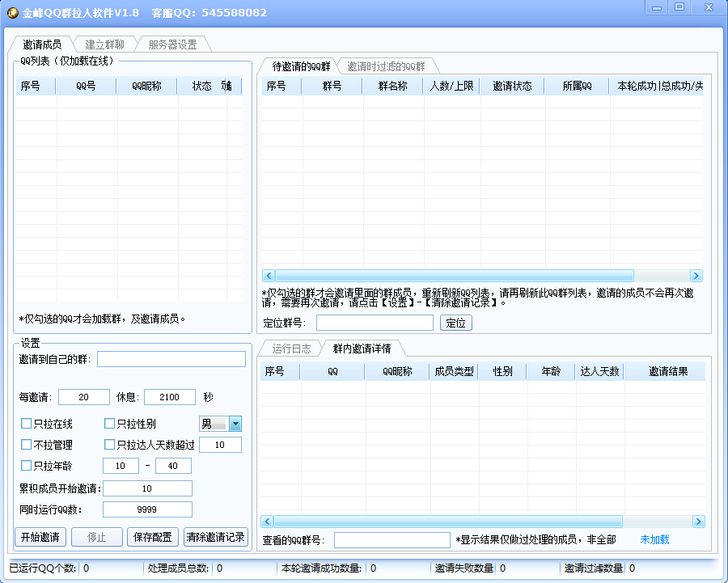Image resolution: width=728 pixels, height=583 pixels.
Task: Open the 建立群聊 tab
Action: tap(104, 44)
